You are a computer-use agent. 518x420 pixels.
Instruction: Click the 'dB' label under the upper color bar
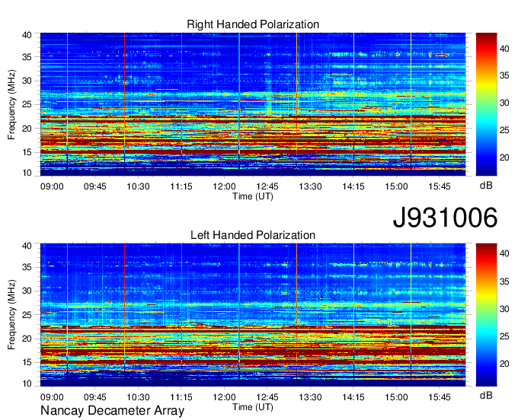point(486,186)
